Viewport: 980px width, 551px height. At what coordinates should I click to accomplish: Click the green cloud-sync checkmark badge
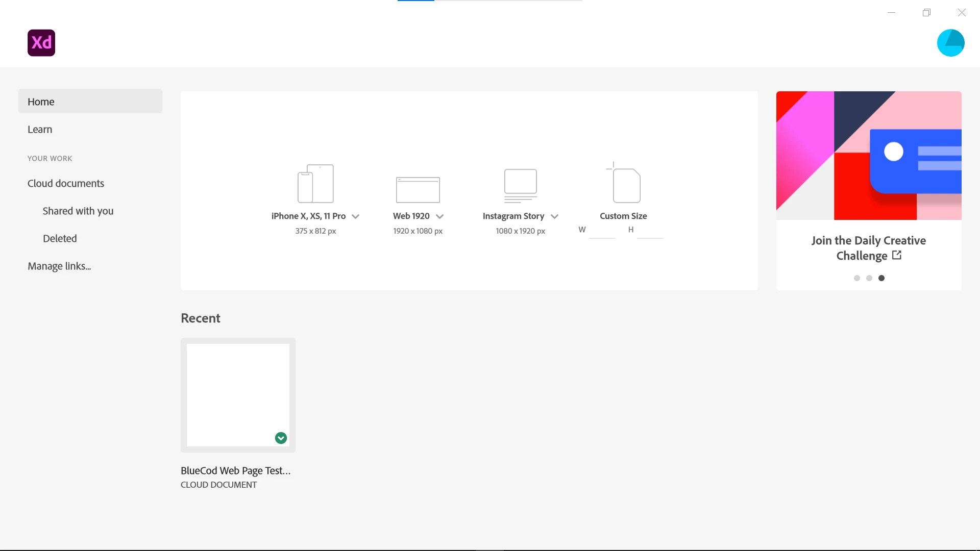click(x=281, y=438)
